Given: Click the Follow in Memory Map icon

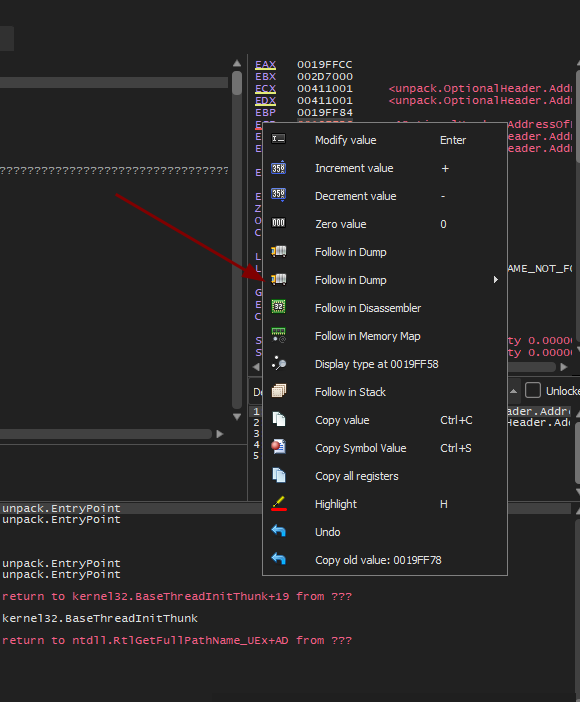Looking at the screenshot, I should click(278, 335).
